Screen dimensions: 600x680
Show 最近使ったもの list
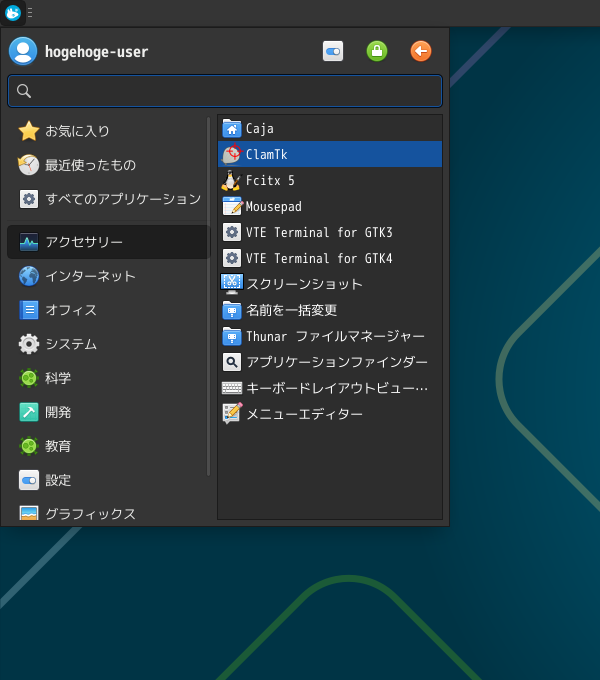(109, 165)
